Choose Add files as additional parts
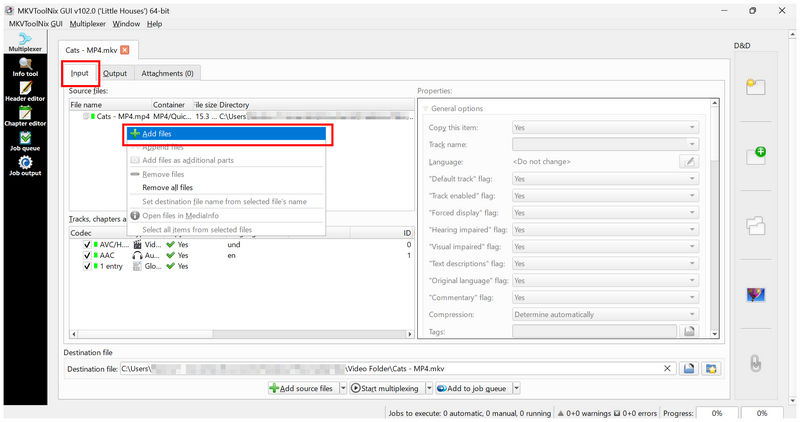 pos(227,160)
